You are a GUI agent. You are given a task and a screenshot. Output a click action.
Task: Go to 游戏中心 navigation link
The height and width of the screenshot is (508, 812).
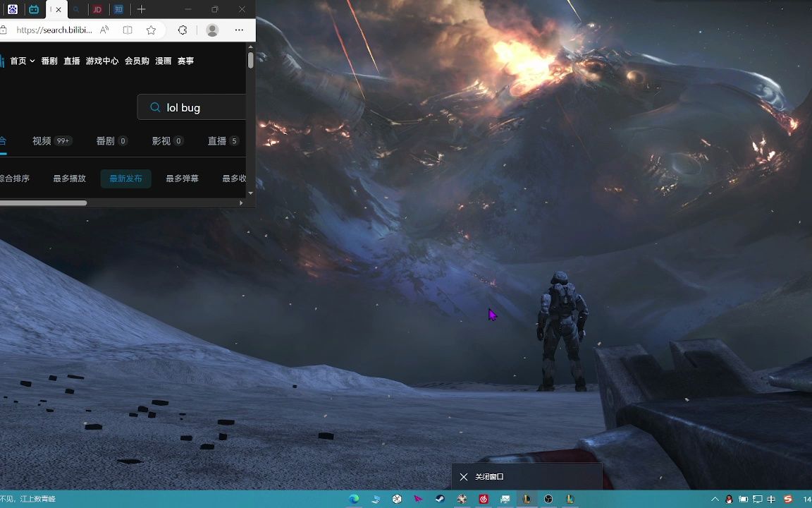(102, 61)
